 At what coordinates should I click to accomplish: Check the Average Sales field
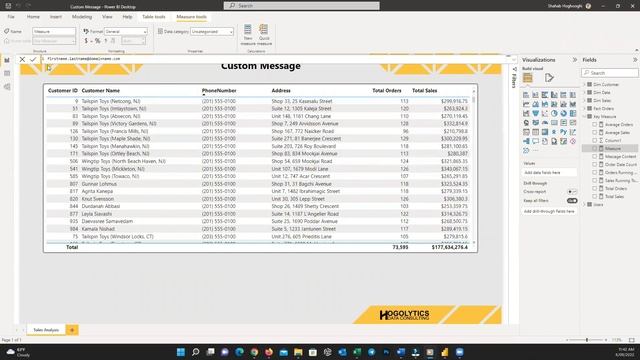595,133
